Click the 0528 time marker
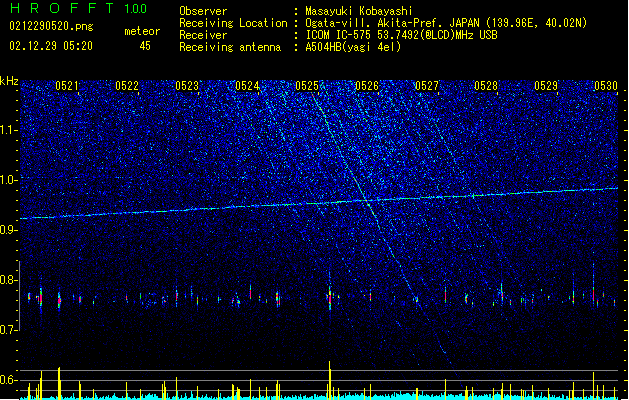This screenshot has width=629, height=400. [486, 86]
